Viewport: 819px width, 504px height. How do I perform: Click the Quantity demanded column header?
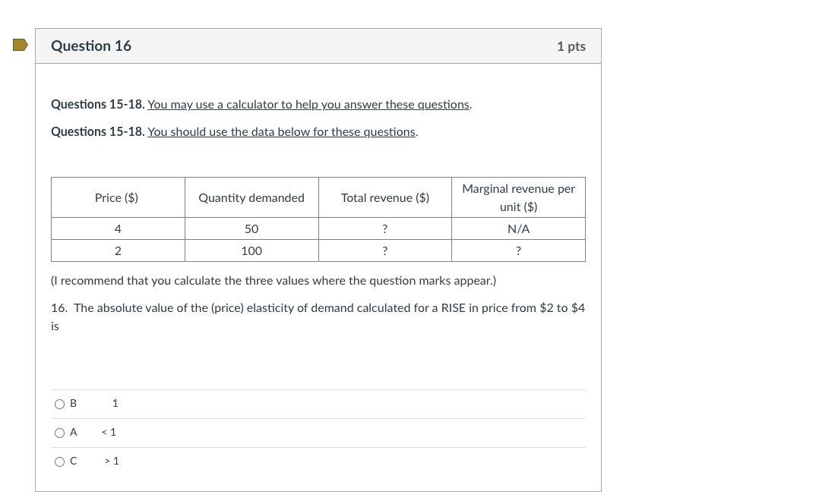pyautogui.click(x=251, y=197)
